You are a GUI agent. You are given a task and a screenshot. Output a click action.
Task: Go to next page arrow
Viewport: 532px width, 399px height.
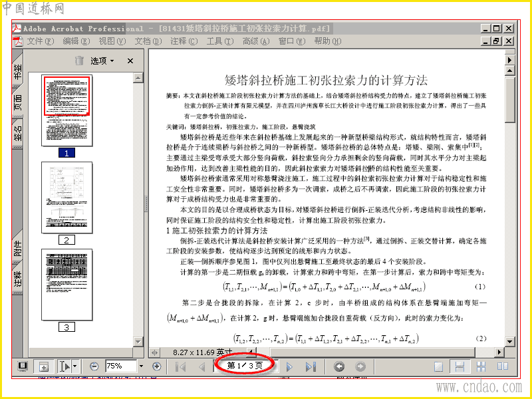[x=289, y=367]
